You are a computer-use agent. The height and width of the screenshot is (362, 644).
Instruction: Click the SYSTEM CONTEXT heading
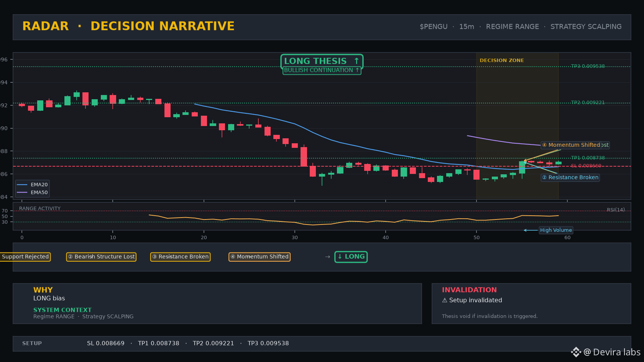click(x=62, y=310)
